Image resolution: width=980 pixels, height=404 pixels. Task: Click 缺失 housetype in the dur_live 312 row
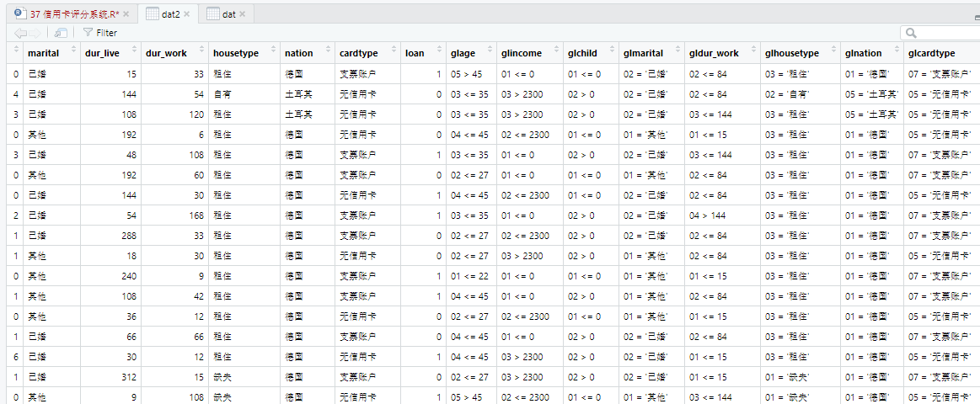[x=244, y=376]
